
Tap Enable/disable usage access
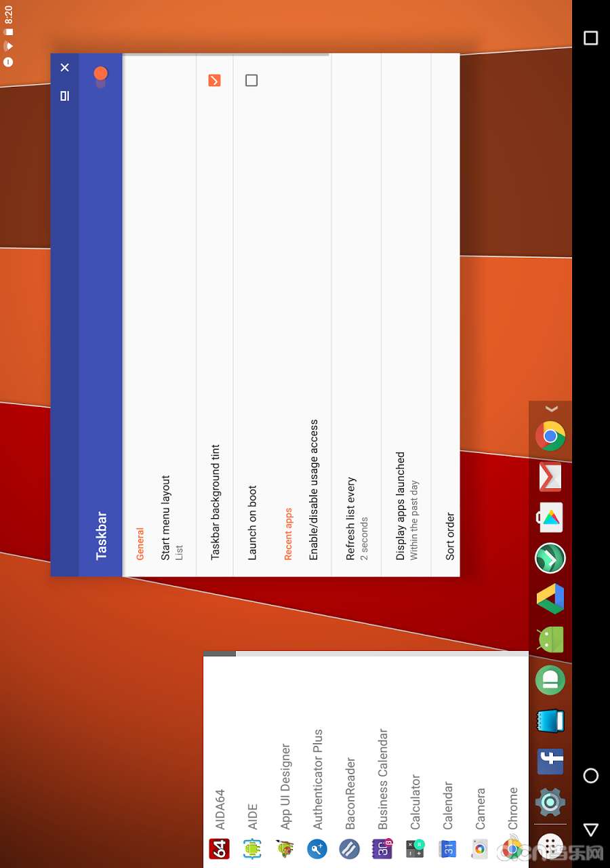click(313, 488)
